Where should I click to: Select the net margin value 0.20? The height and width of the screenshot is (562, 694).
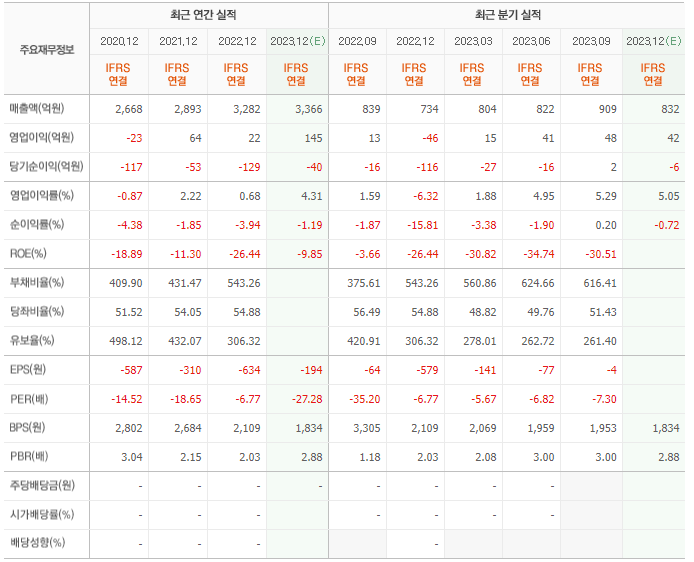pos(606,225)
